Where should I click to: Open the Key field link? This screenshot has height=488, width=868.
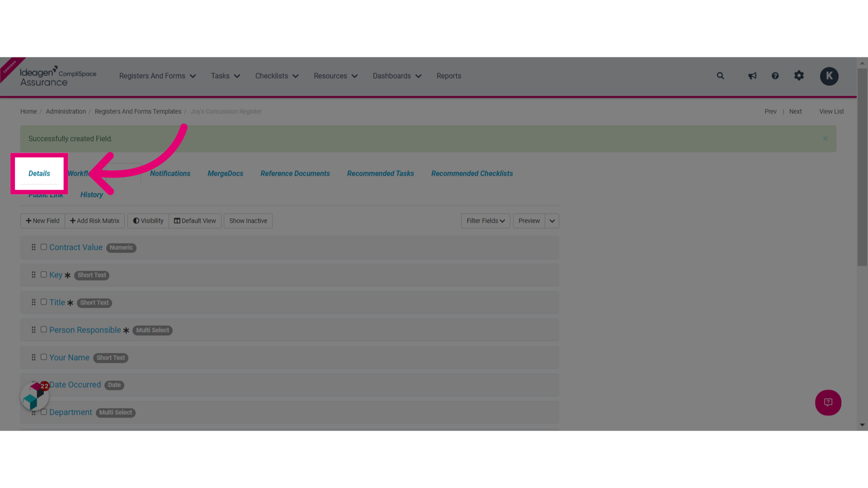coord(56,275)
